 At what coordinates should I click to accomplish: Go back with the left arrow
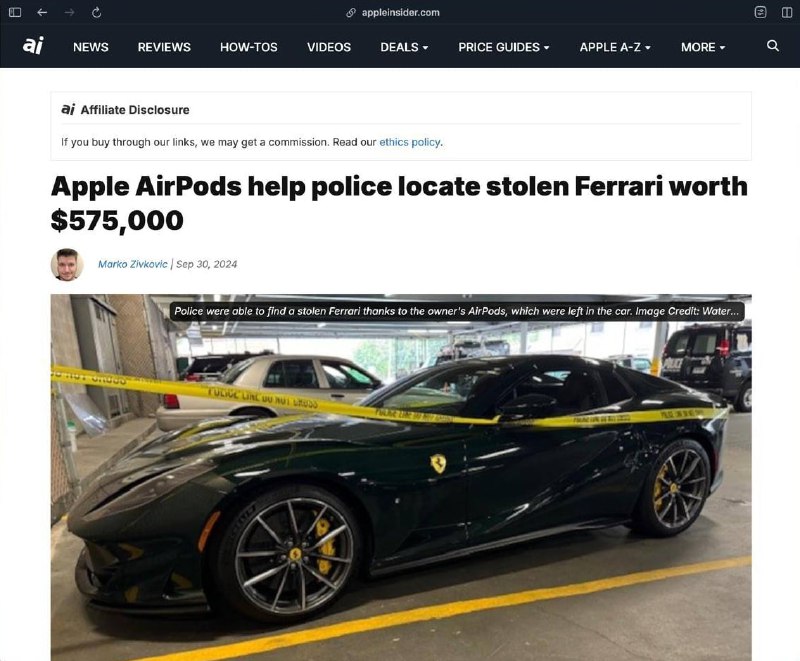(42, 12)
